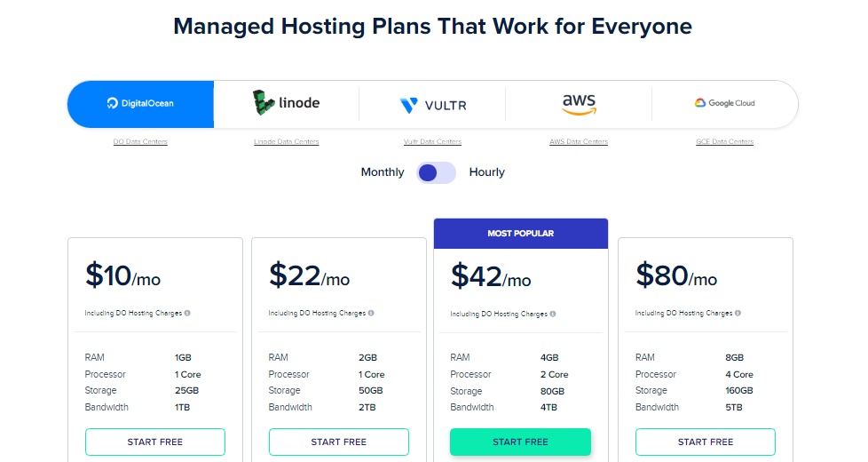This screenshot has width=868, height=462.
Task: Click the Hourly billing label
Action: coord(486,172)
